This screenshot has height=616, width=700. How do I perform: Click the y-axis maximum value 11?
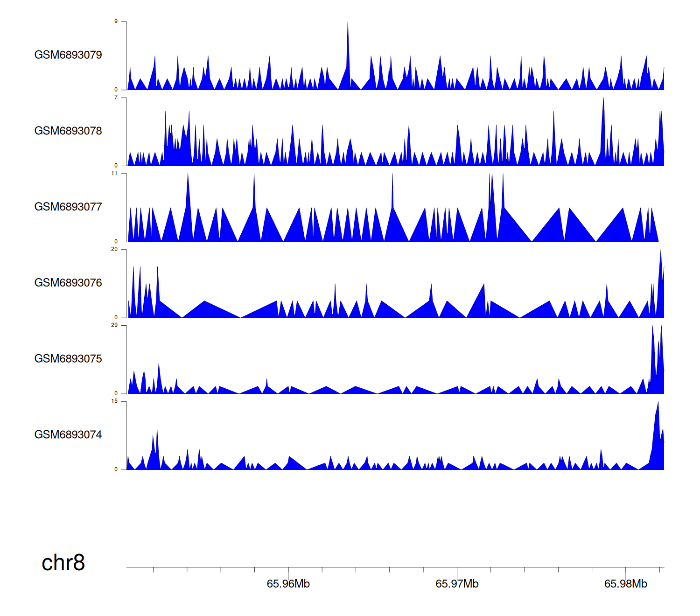114,173
